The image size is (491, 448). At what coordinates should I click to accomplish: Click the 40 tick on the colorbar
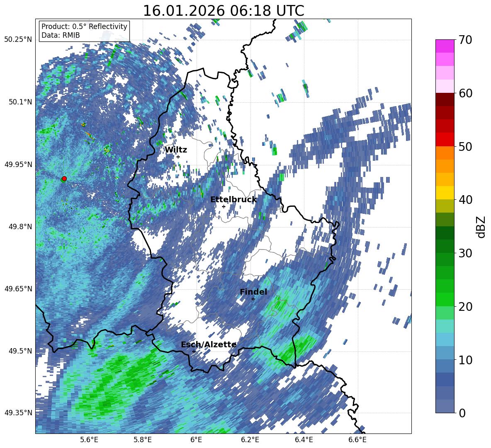pos(465,200)
